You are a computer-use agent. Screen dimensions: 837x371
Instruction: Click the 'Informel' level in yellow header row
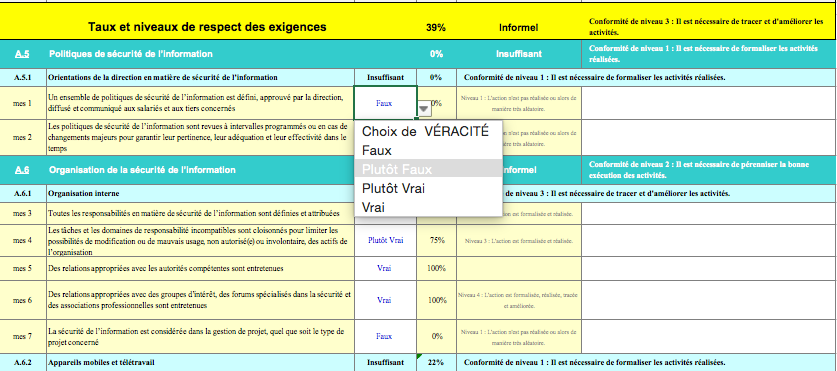[519, 27]
